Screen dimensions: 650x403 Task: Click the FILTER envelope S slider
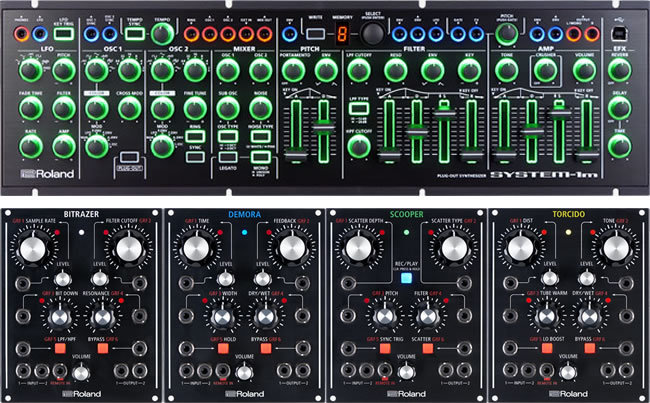pos(444,113)
